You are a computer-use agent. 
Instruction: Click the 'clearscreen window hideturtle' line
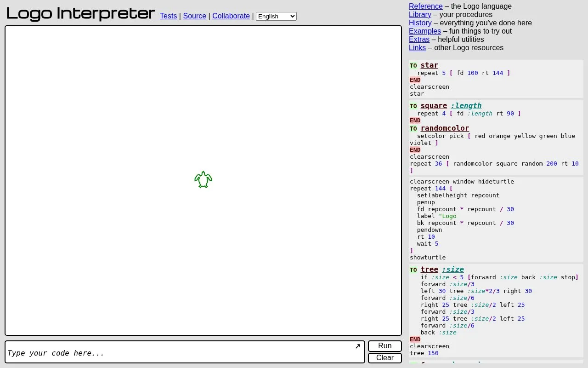pyautogui.click(x=462, y=182)
